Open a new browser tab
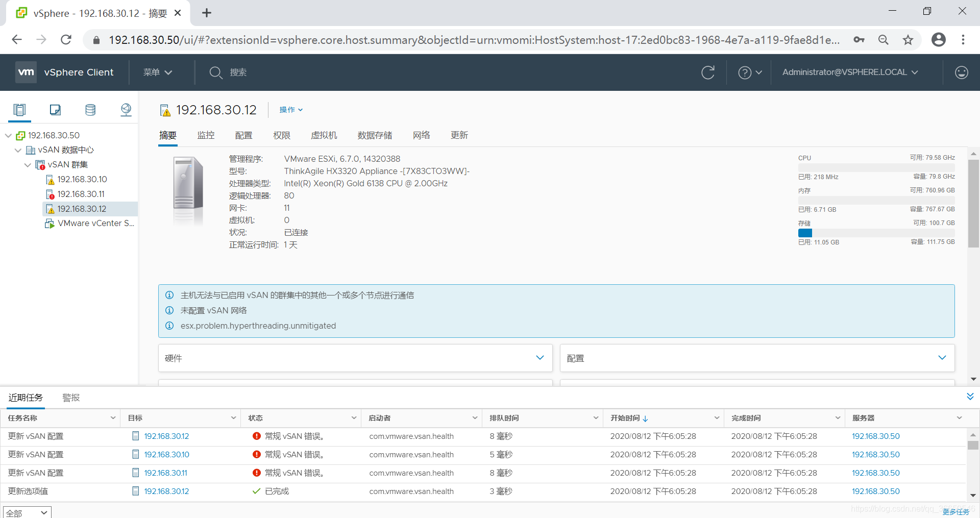Screen dimensions: 980x518 [x=207, y=13]
